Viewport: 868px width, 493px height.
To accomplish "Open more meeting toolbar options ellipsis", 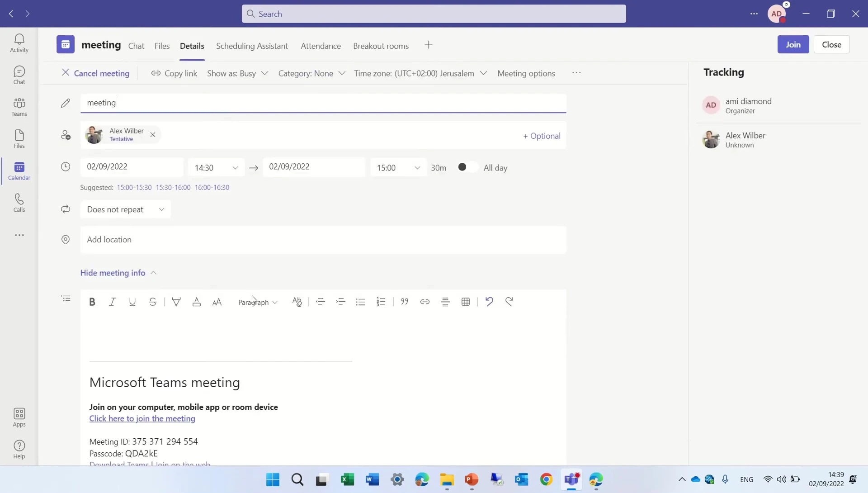I will [576, 73].
